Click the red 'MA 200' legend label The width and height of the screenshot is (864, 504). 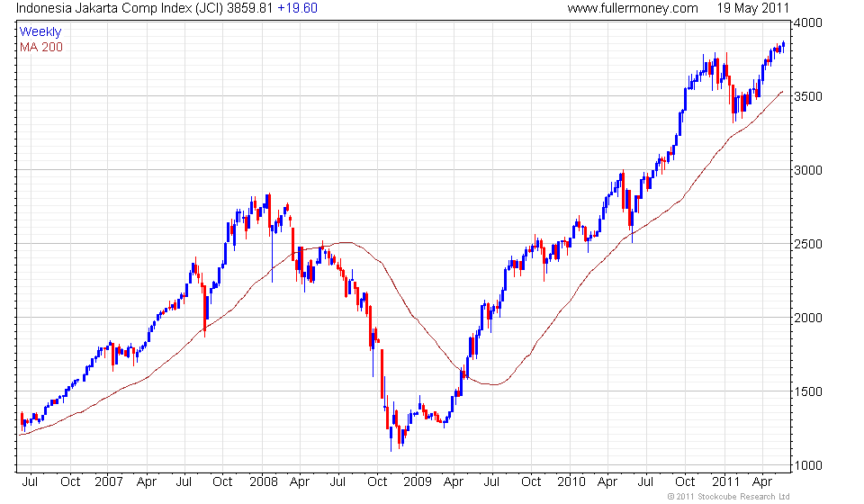[x=41, y=48]
